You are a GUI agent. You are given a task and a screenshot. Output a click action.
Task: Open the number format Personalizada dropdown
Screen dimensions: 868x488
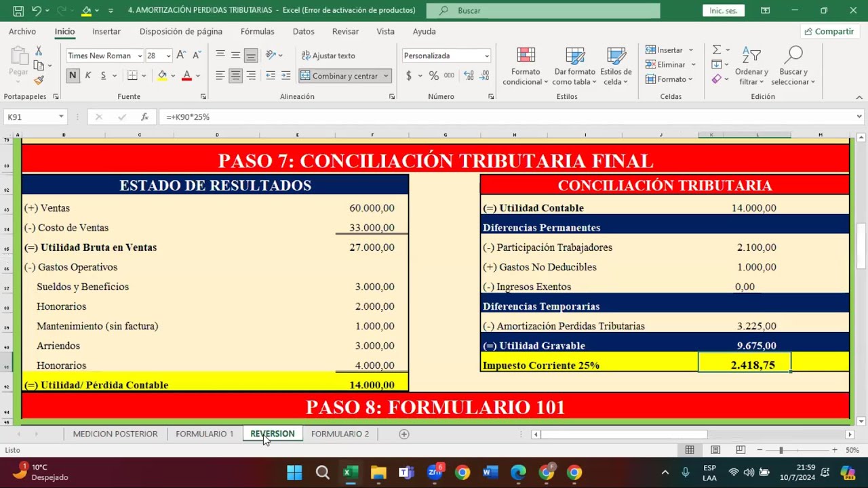(486, 56)
